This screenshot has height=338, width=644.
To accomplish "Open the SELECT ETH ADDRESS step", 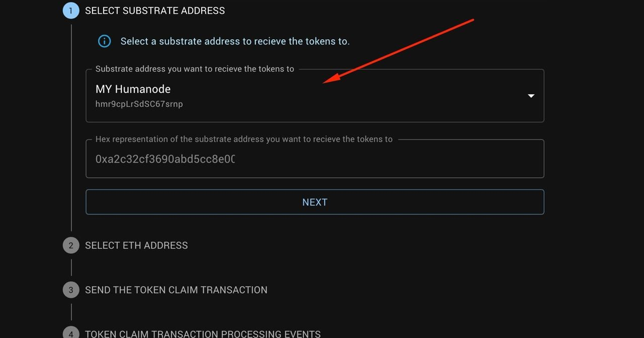I will coord(136,246).
